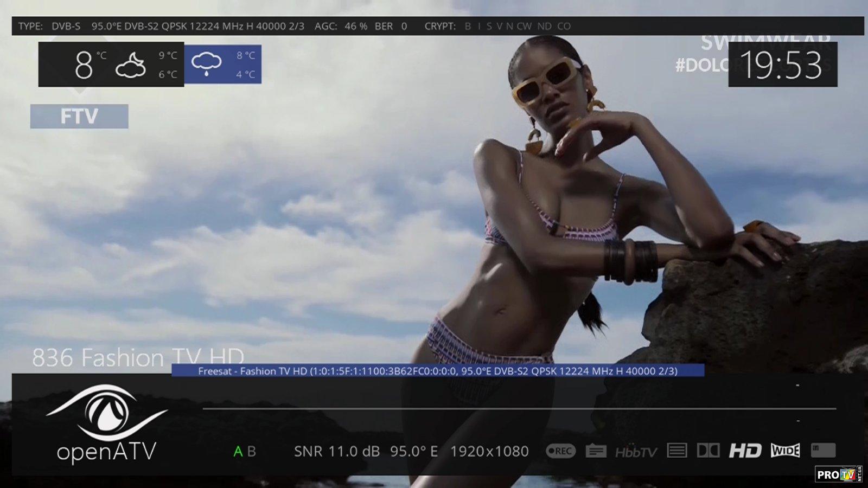Select tuner B indicator
Image resolution: width=868 pixels, height=488 pixels.
pyautogui.click(x=252, y=451)
